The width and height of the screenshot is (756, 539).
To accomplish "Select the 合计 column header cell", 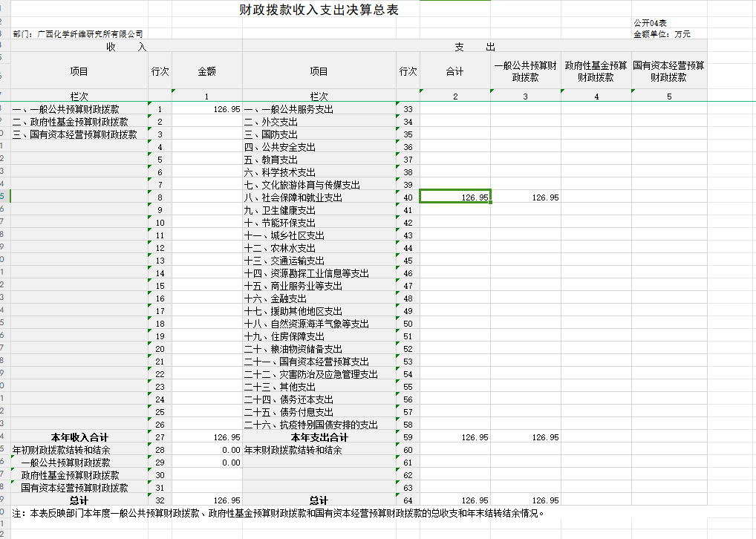I will pyautogui.click(x=455, y=71).
